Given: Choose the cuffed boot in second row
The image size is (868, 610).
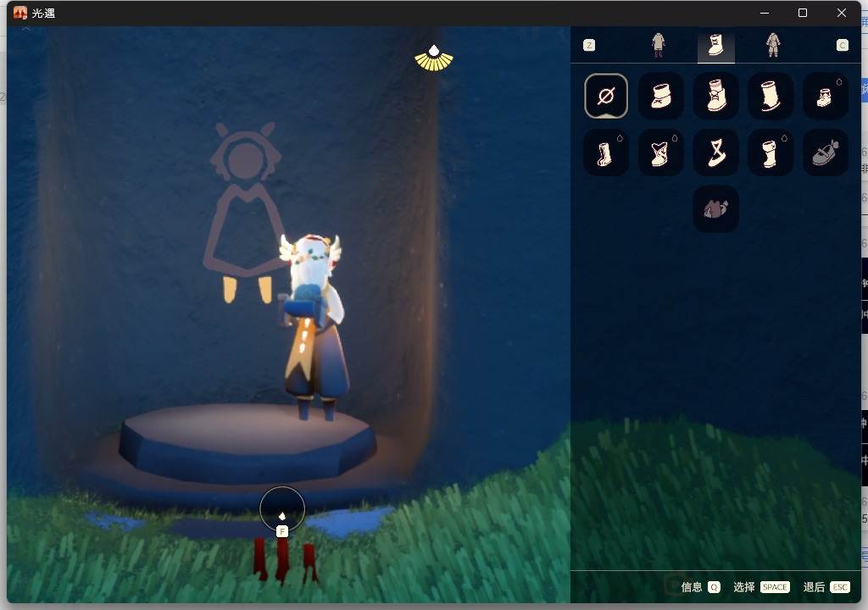Looking at the screenshot, I should tap(770, 152).
